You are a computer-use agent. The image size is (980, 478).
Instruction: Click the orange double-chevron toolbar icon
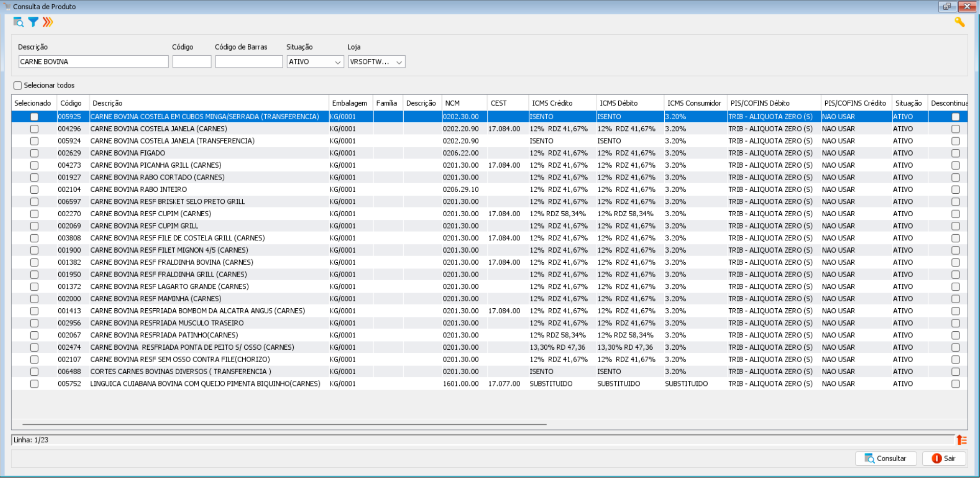coord(48,22)
